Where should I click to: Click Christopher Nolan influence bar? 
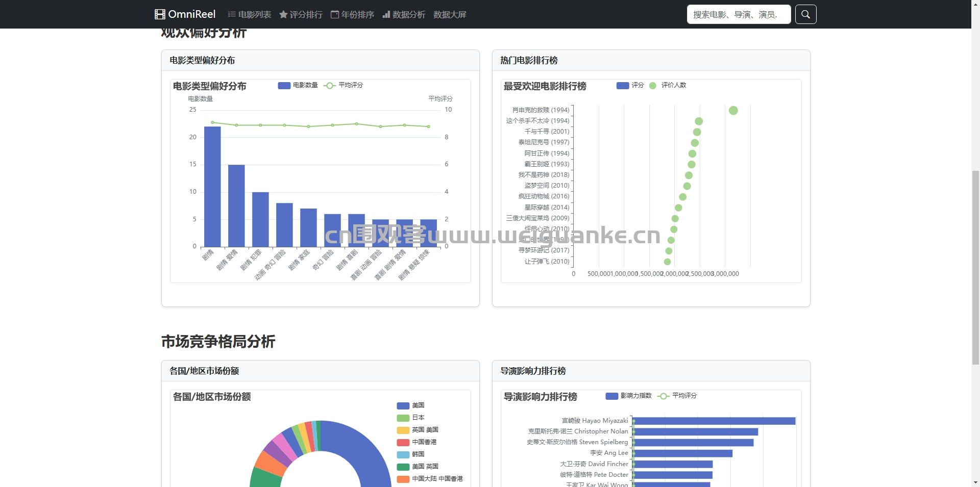click(x=696, y=431)
